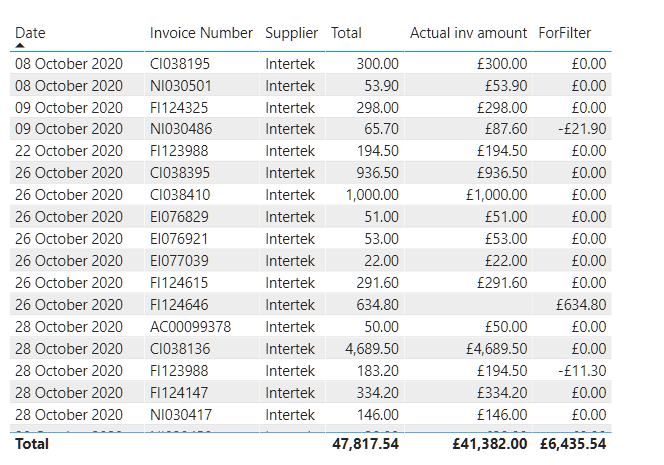
Task: Click the ForFilter value £634.80
Action: pos(581,305)
